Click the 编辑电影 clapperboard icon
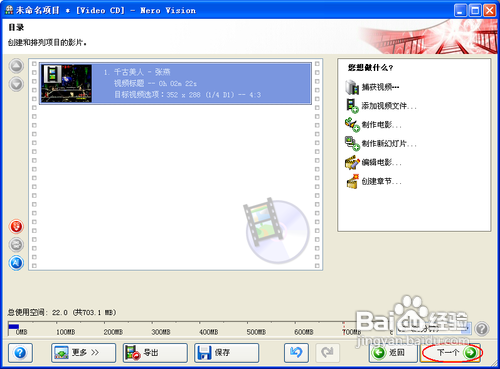 [352, 162]
